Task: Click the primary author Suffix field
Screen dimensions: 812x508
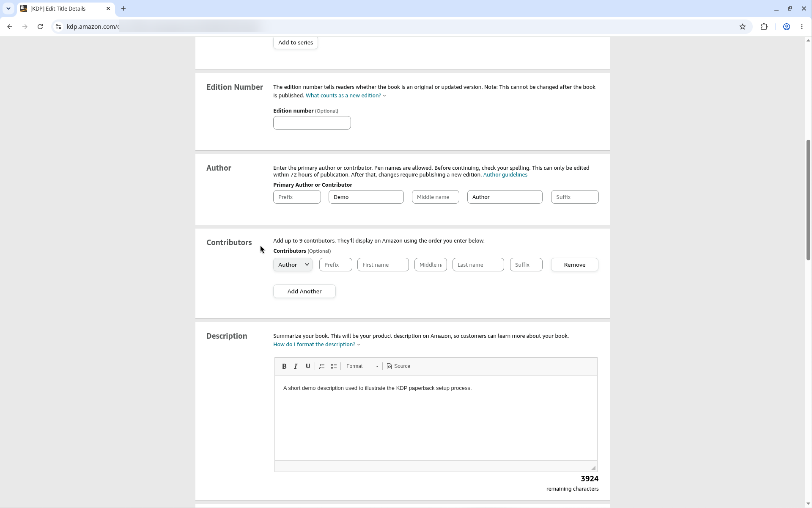Action: 575,197
